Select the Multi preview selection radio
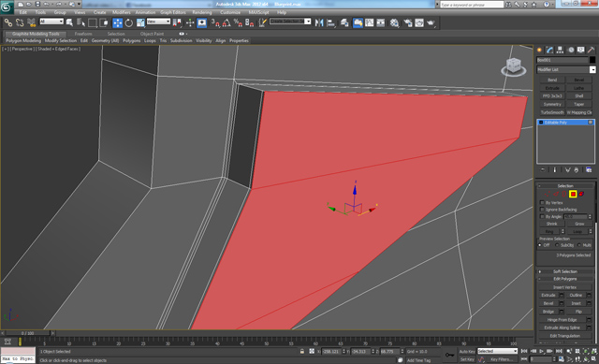 point(579,245)
